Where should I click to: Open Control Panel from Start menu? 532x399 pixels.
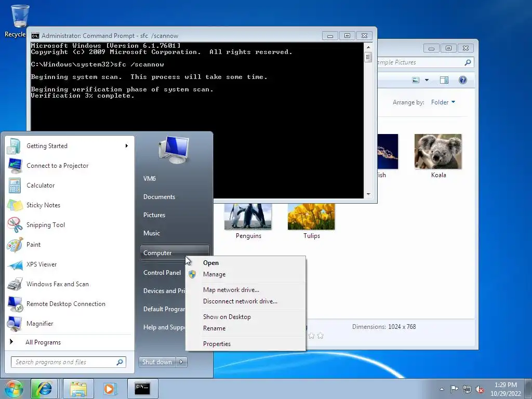(x=162, y=273)
